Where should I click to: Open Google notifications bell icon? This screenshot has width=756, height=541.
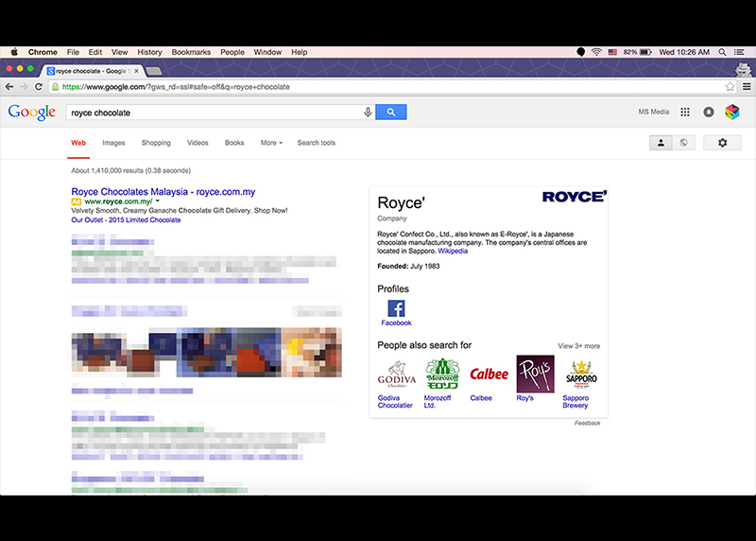708,113
